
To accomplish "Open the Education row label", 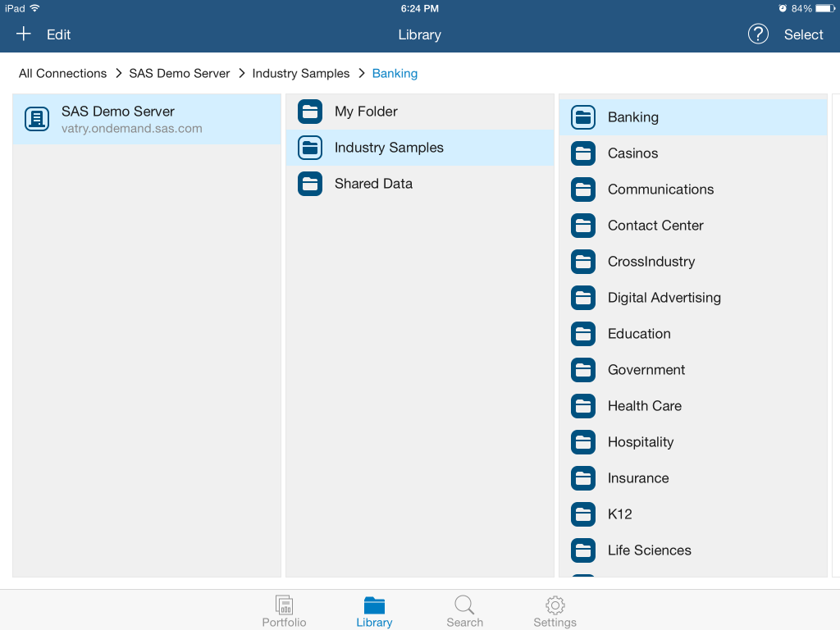I will point(639,334).
